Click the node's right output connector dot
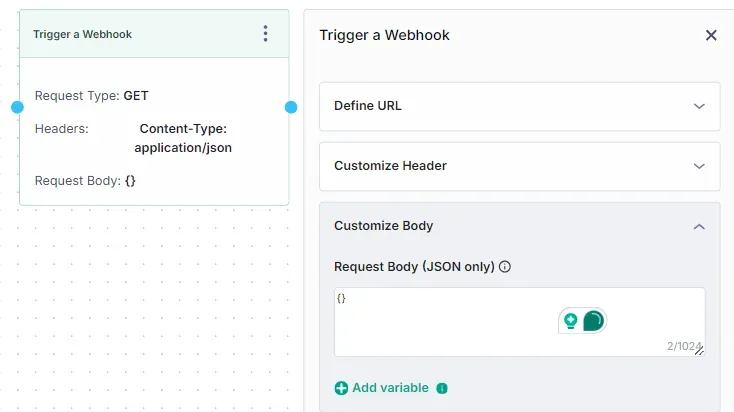Image resolution: width=734 pixels, height=412 pixels. [x=291, y=107]
